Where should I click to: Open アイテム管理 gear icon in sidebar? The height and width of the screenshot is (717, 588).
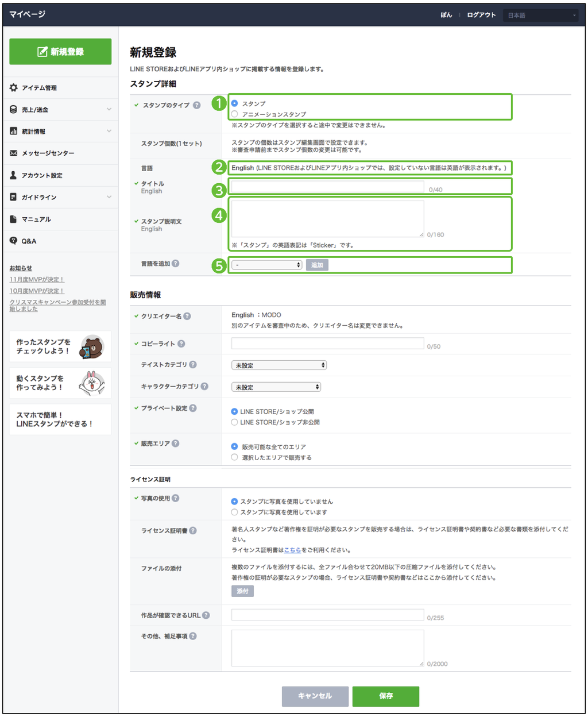click(14, 88)
